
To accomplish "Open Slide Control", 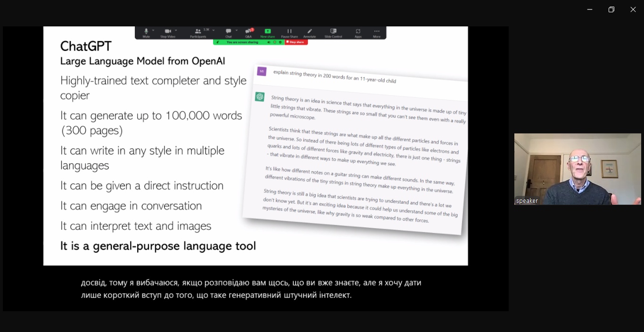I will point(333,32).
